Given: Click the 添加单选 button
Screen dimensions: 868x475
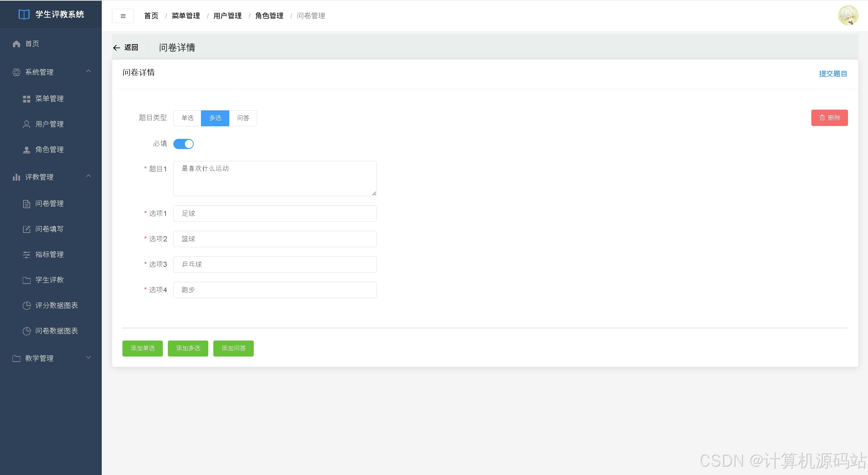Looking at the screenshot, I should [x=142, y=348].
